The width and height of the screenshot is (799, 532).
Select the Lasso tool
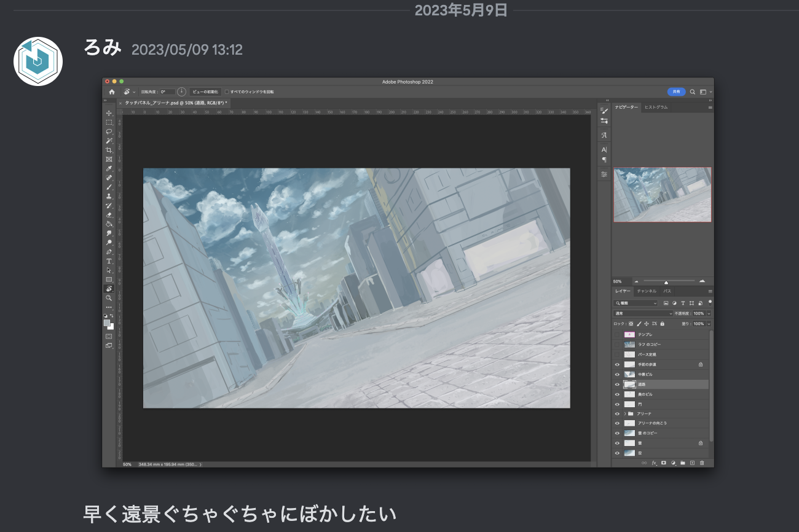pyautogui.click(x=109, y=131)
